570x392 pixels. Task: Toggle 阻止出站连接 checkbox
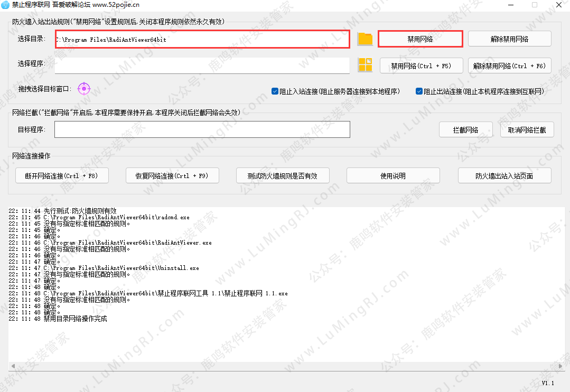[419, 91]
